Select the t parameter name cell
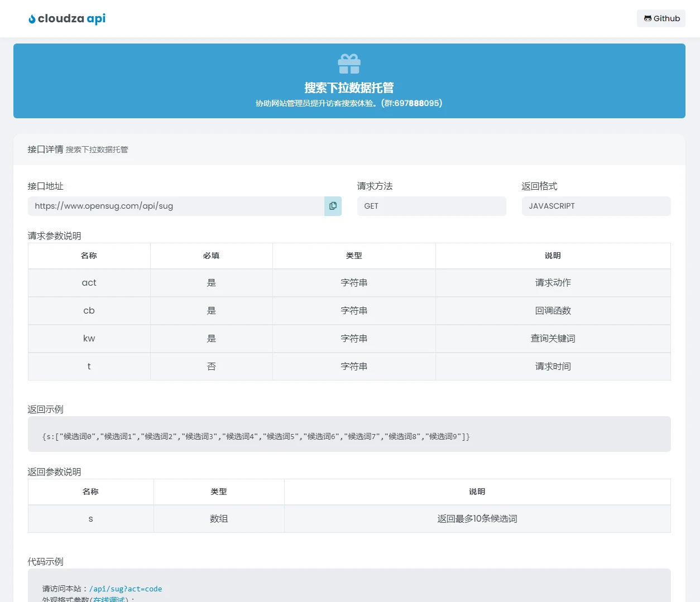 pos(89,367)
